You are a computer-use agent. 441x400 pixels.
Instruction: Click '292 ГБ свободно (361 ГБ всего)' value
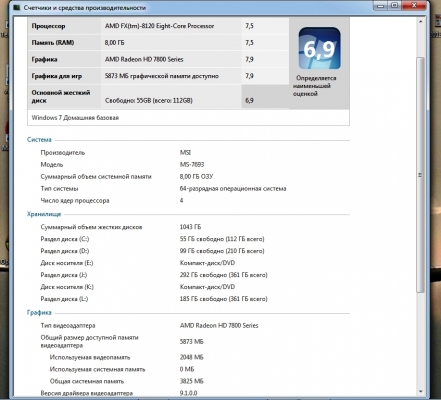pos(224,275)
